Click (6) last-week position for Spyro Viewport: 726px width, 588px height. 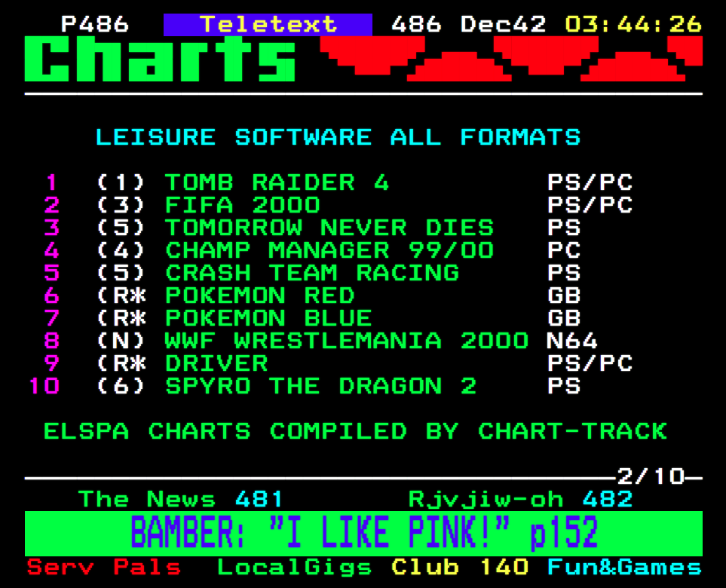[x=121, y=387]
